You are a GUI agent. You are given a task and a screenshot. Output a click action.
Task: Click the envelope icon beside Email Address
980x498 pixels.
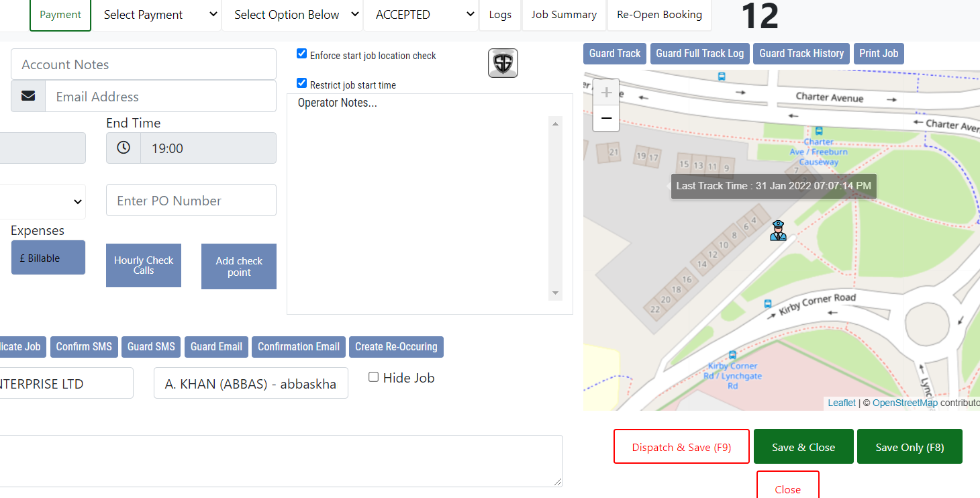(x=28, y=96)
